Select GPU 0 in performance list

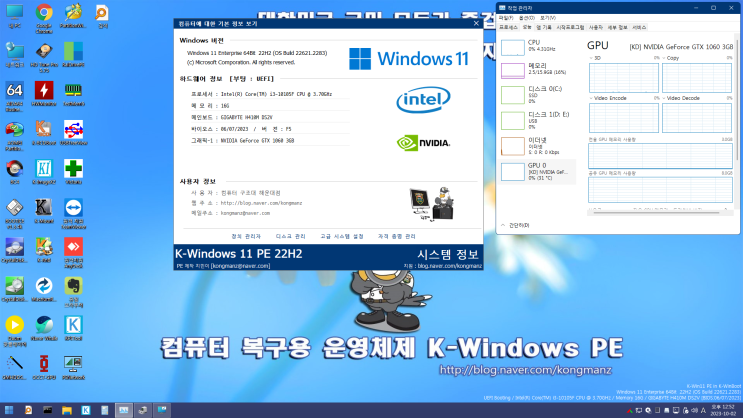pyautogui.click(x=538, y=172)
